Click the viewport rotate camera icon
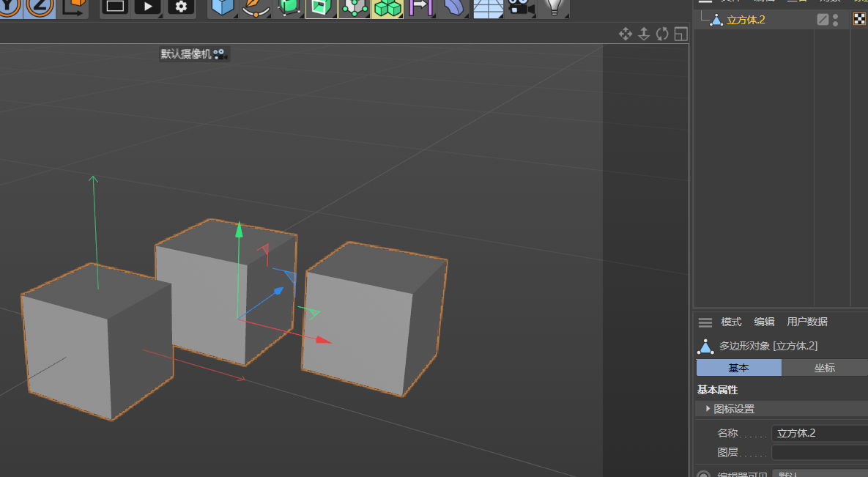 tap(662, 34)
